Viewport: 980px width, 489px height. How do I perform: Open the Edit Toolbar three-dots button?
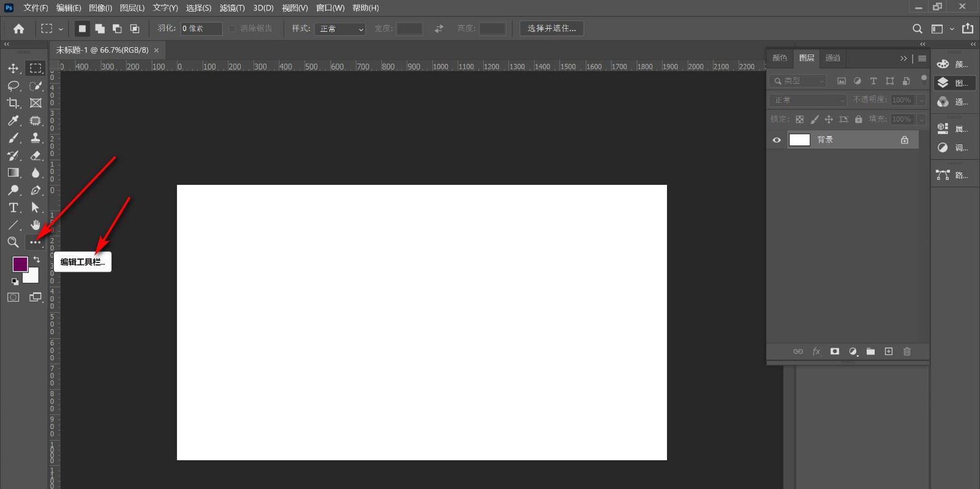(x=36, y=242)
